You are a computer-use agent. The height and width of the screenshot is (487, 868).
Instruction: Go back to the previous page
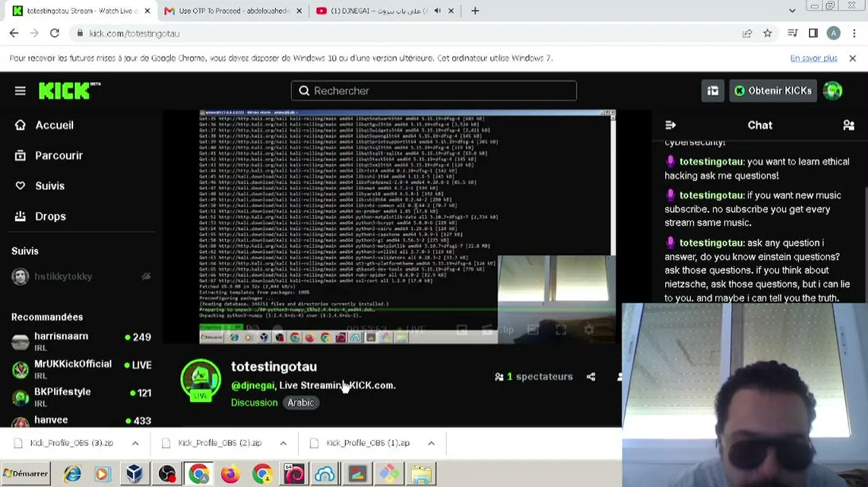[x=14, y=33]
